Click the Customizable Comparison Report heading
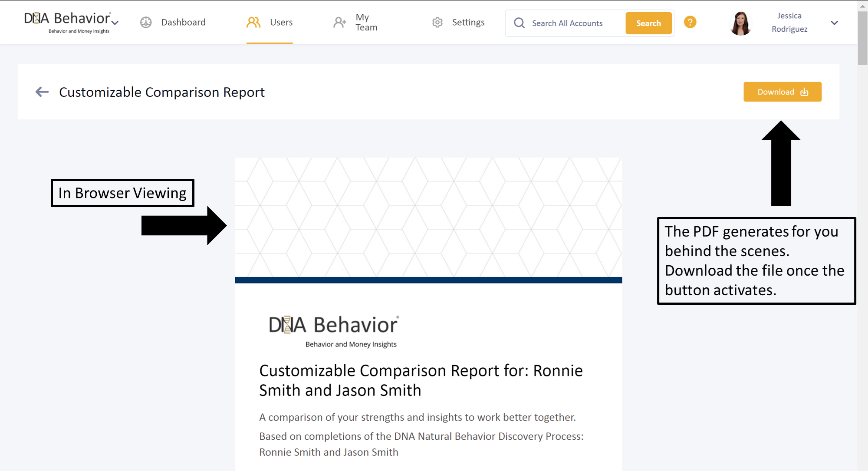 (x=161, y=92)
